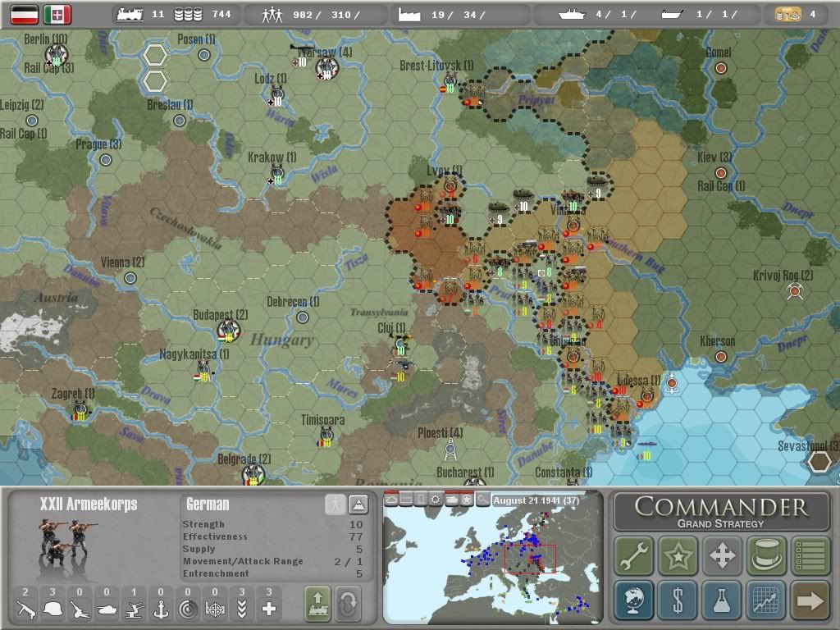This screenshot has width=840, height=630.
Task: Click the greyed person button in unit panel
Action: pos(335,504)
